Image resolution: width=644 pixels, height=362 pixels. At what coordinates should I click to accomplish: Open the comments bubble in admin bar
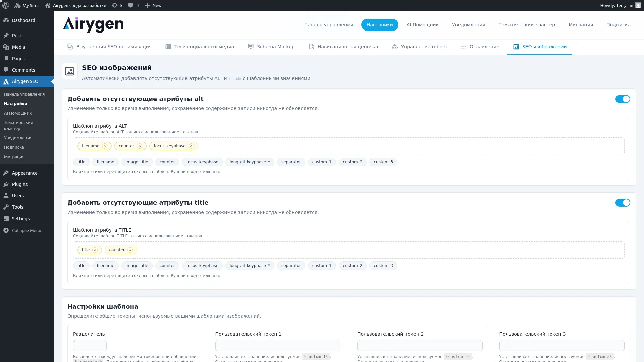tap(133, 5)
